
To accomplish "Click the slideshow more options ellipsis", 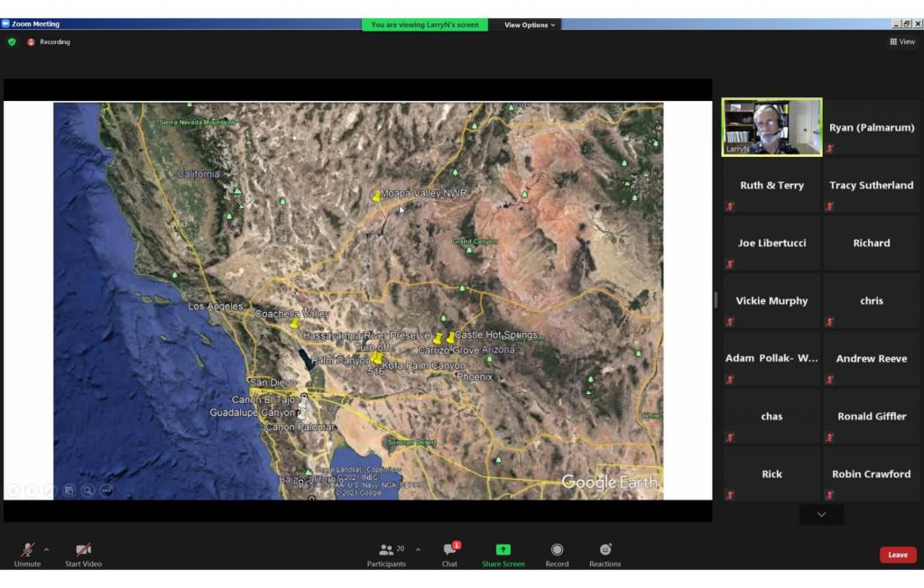I will (x=106, y=491).
